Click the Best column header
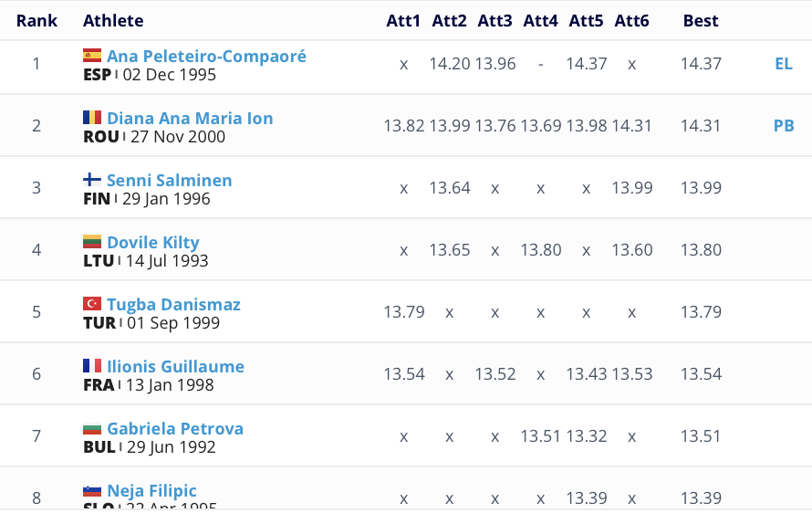 click(x=701, y=20)
